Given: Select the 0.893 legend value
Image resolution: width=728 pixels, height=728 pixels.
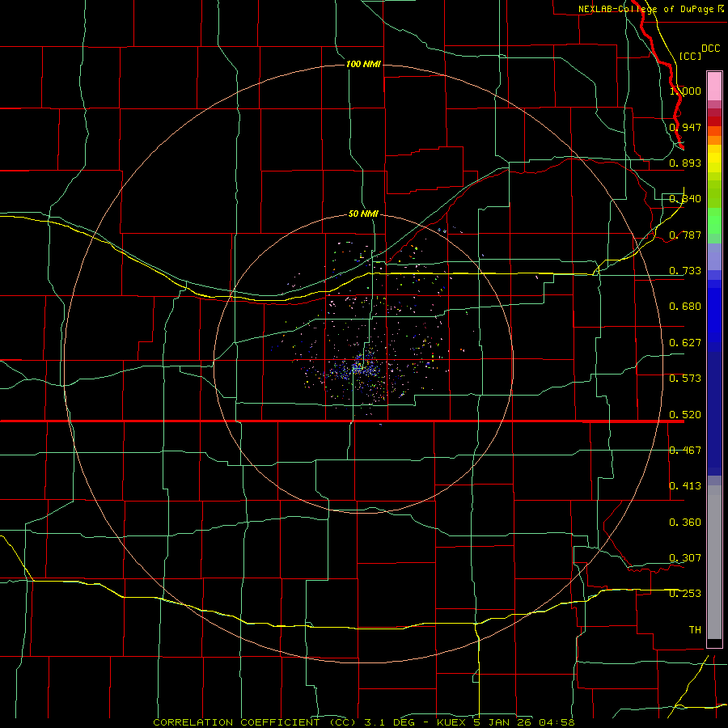Looking at the screenshot, I should tap(685, 163).
